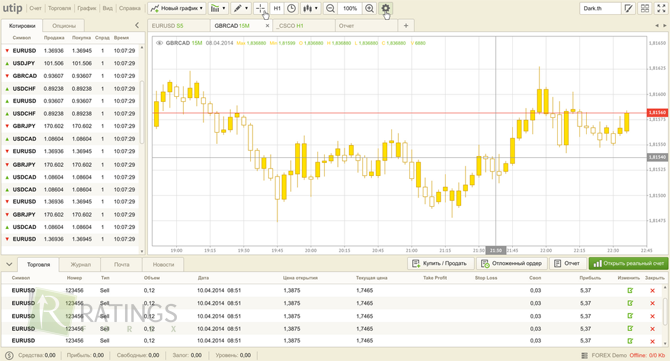Sort quotes by Спрэд column

[102, 38]
